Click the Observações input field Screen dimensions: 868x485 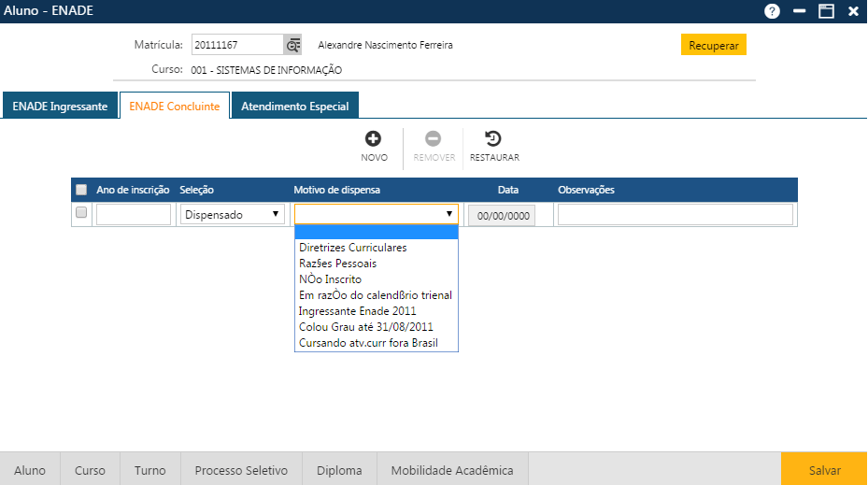pos(676,214)
